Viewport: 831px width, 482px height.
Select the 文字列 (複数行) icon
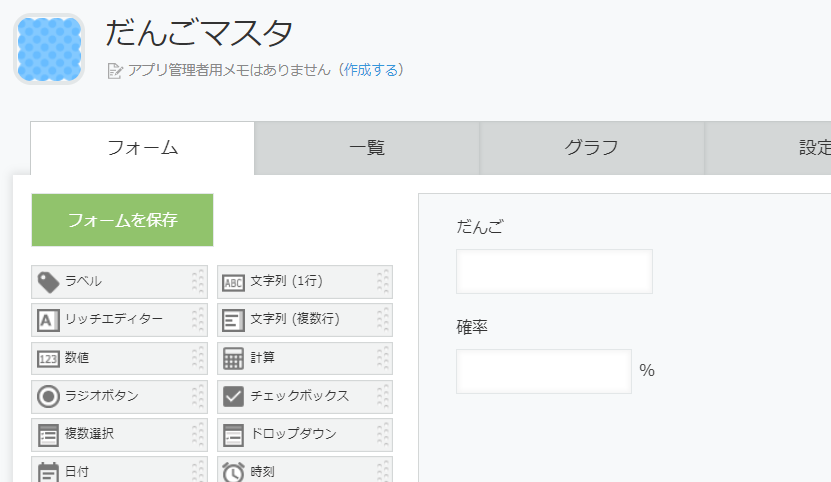233,320
